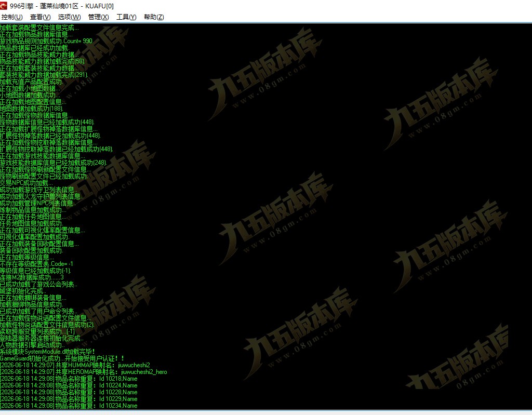Screen dimensions: 532x415
Task: Select log line 怪物数据库信息已经加载成功(448)
Action: 47,122
